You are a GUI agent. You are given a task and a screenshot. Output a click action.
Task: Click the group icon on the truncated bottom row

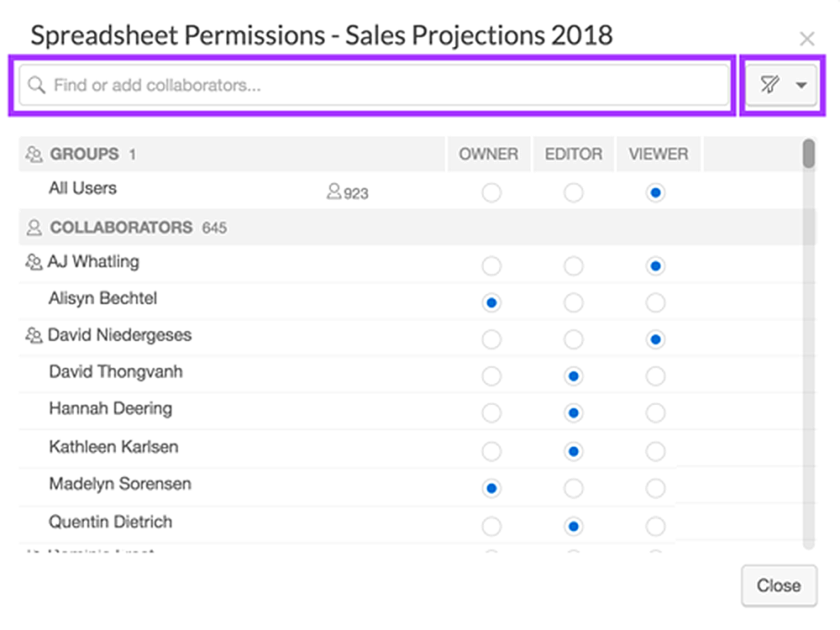(x=32, y=550)
